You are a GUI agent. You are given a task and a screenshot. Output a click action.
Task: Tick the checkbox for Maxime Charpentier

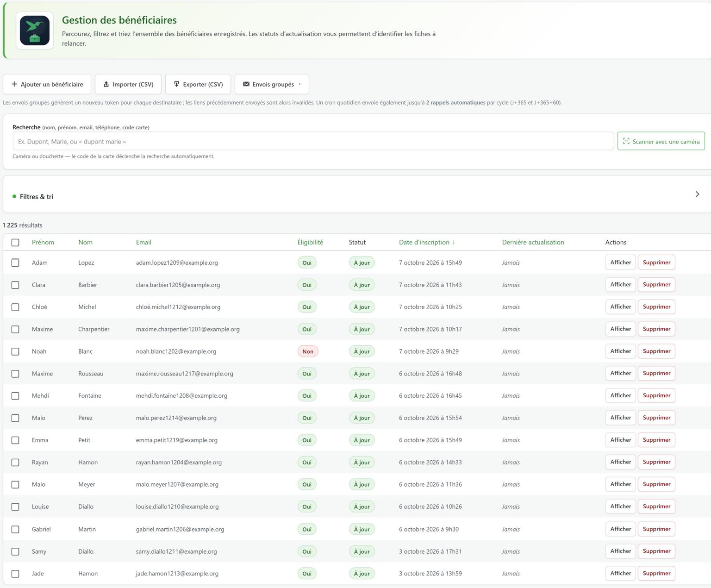(15, 329)
